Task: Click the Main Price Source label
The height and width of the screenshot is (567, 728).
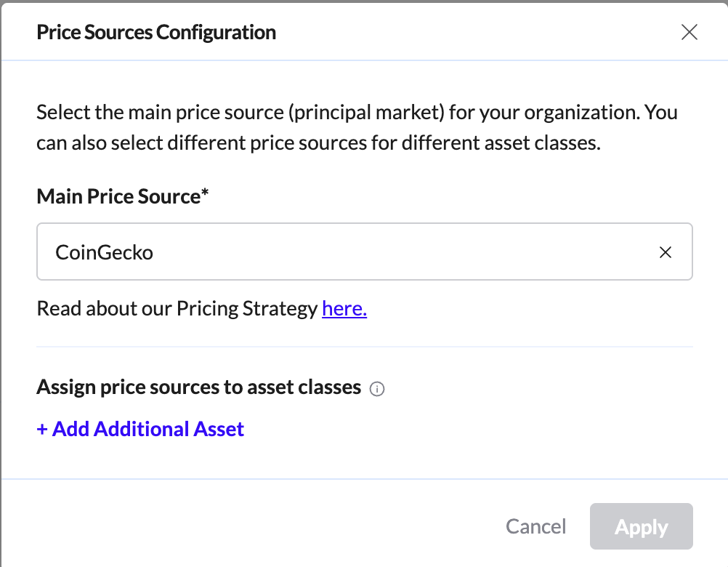Action: (x=118, y=196)
